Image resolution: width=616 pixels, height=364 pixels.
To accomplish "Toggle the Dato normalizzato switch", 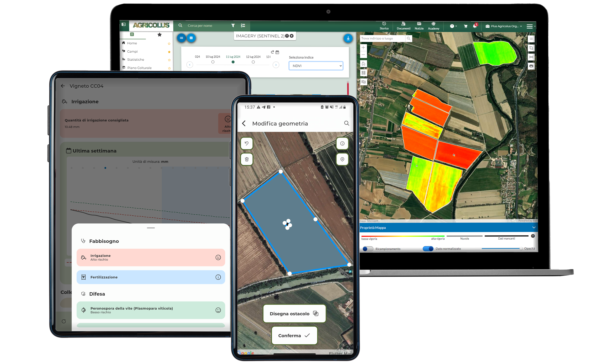I will coord(428,249).
